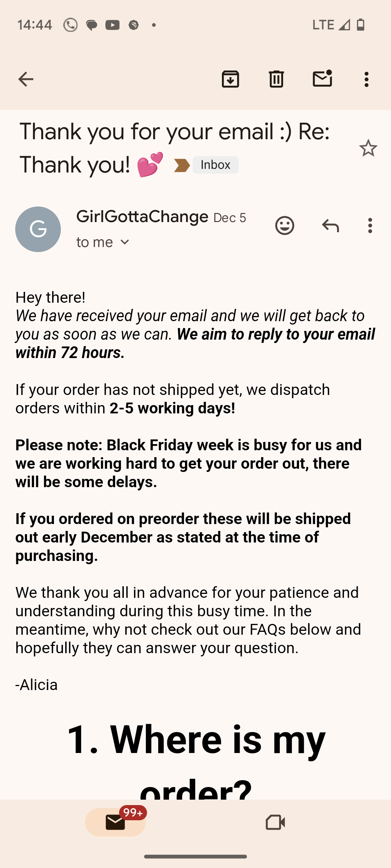Switch to the Mail tab
This screenshot has width=391, height=868.
tap(115, 822)
